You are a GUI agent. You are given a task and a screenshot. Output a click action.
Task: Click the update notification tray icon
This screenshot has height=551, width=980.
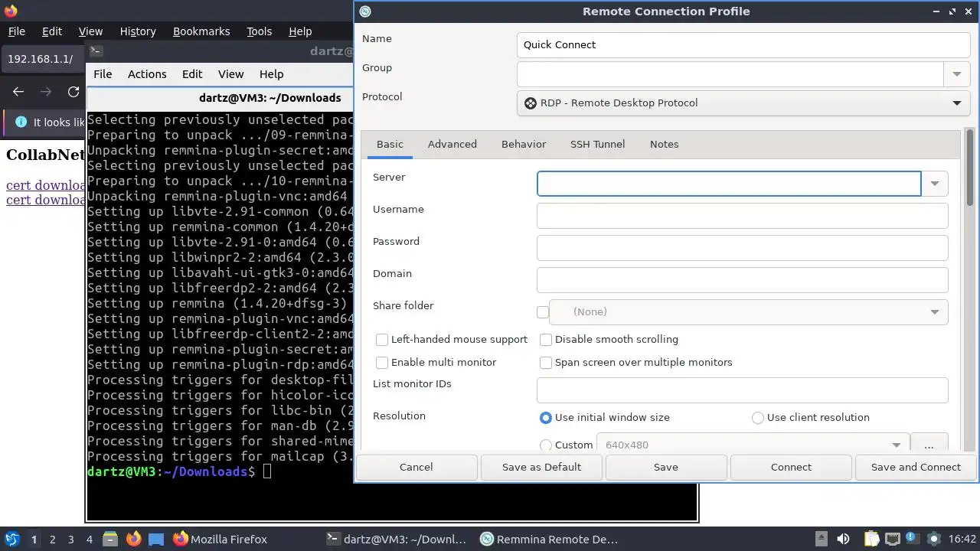913,539
